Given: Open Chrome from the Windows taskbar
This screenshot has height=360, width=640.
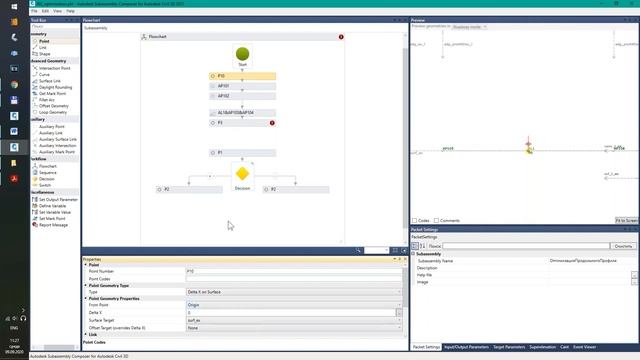Looking at the screenshot, I should click(14, 84).
